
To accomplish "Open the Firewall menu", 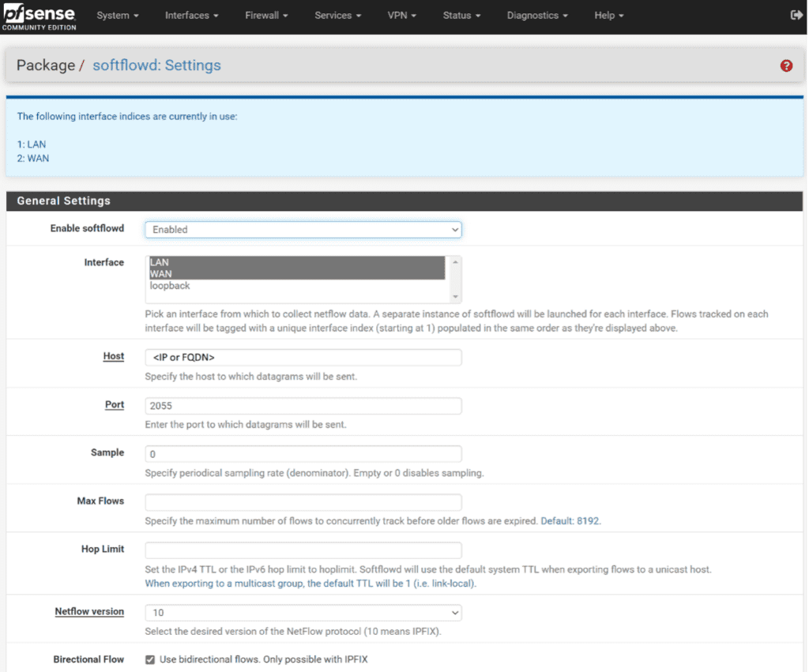I will [266, 16].
